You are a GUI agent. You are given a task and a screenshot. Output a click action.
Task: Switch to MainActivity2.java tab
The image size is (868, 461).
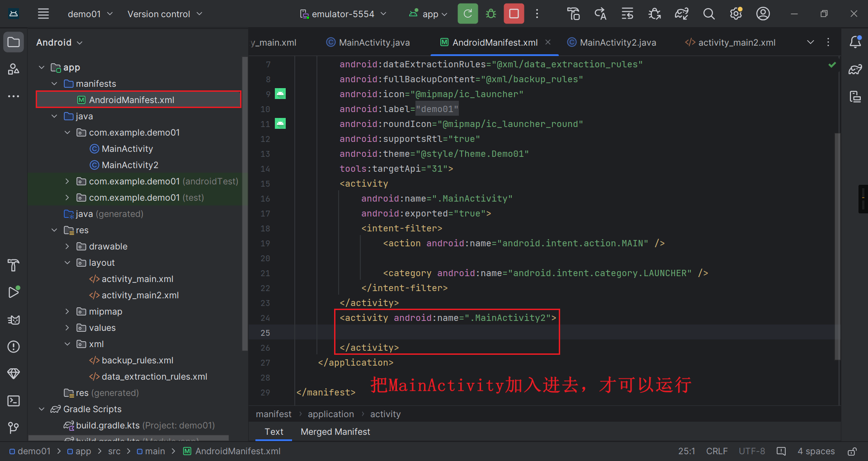[611, 42]
